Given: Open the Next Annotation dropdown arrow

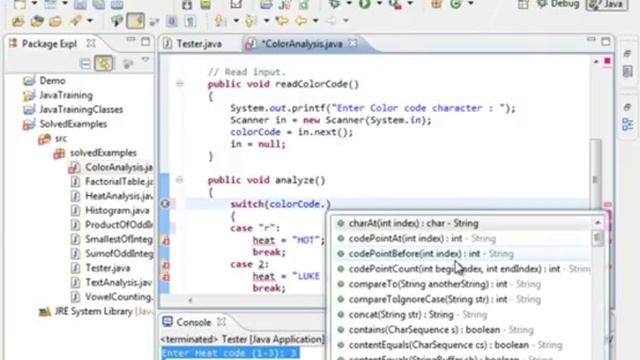Looking at the screenshot, I should tap(236, 20).
